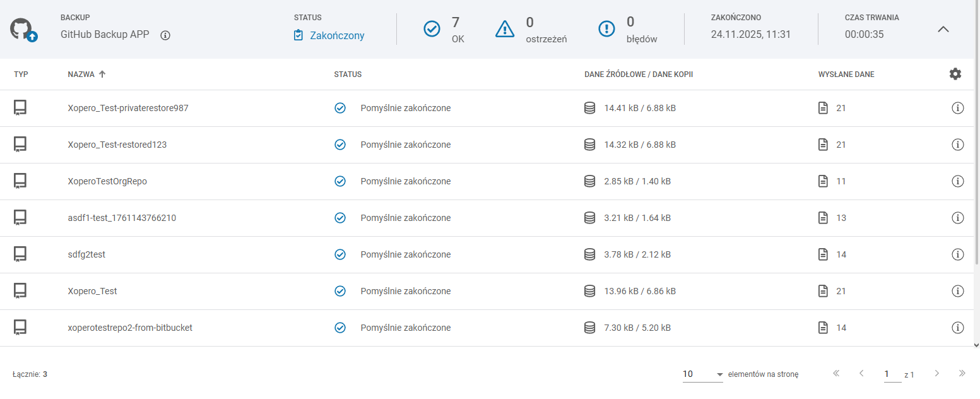Go to the next page arrow

coord(936,374)
